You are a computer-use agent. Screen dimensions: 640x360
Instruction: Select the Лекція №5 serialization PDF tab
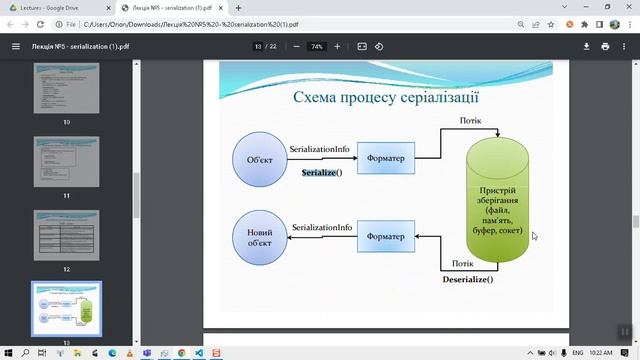coord(171,8)
